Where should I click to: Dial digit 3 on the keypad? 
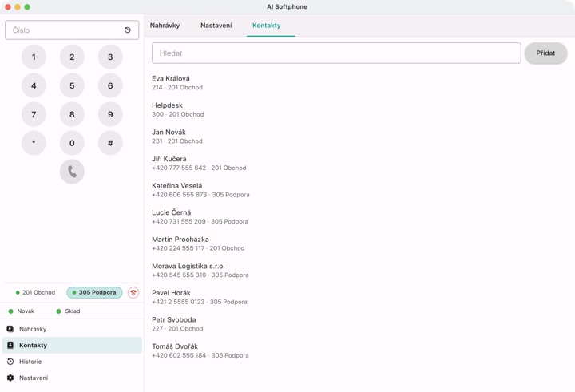coord(110,57)
